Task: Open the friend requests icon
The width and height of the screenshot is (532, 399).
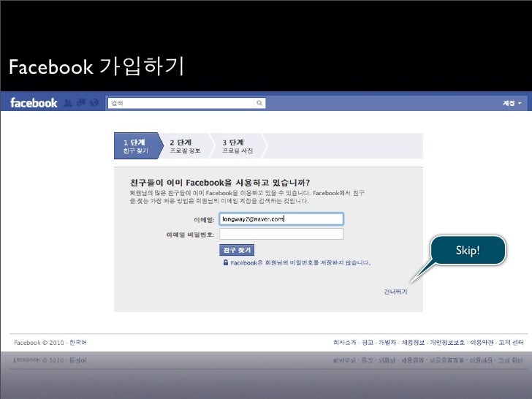Action: point(68,103)
